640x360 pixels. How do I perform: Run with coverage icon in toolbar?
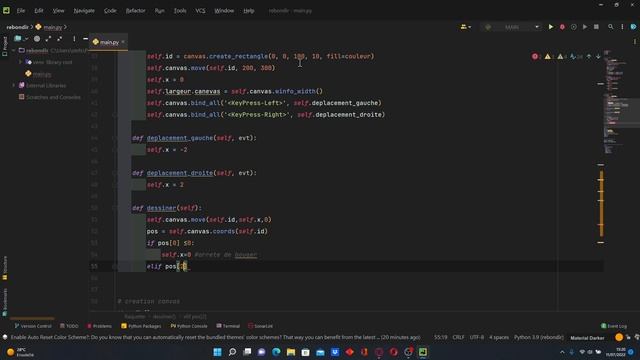pyautogui.click(x=573, y=27)
